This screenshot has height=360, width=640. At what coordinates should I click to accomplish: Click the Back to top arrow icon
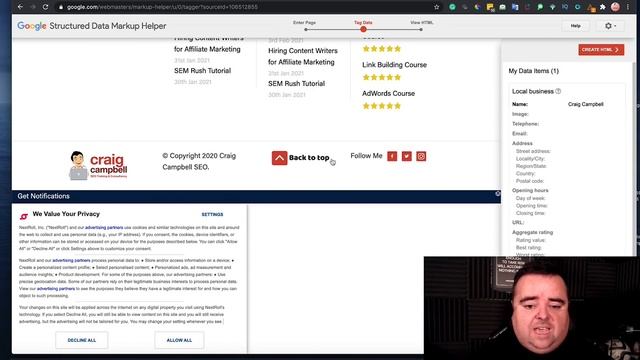(x=280, y=158)
